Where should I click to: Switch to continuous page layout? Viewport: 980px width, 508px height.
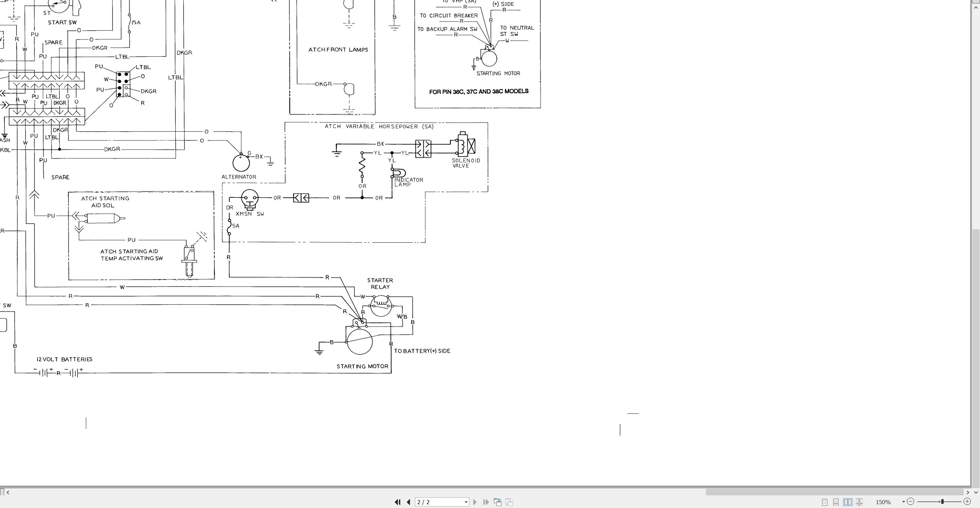click(836, 502)
